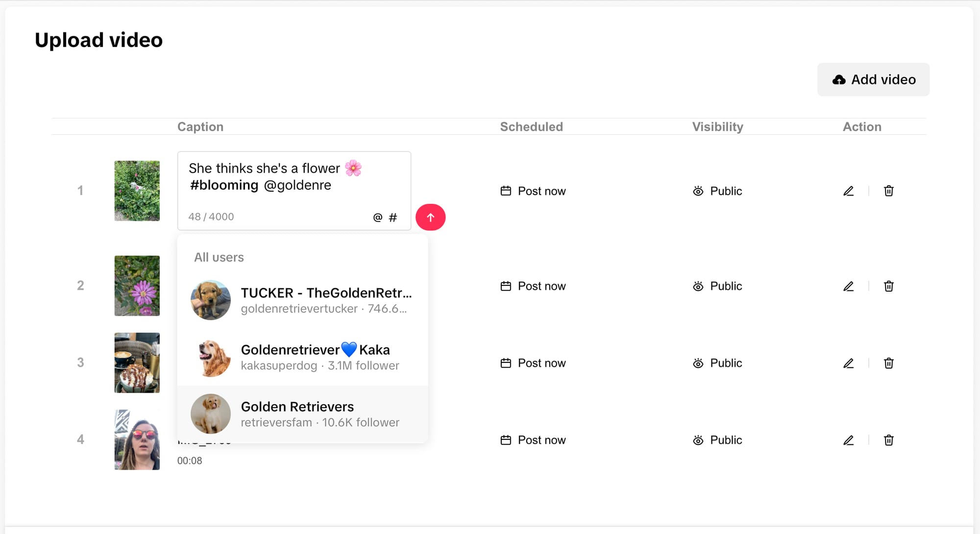Change Public visibility for video 1
This screenshot has width=980, height=534.
click(x=717, y=191)
